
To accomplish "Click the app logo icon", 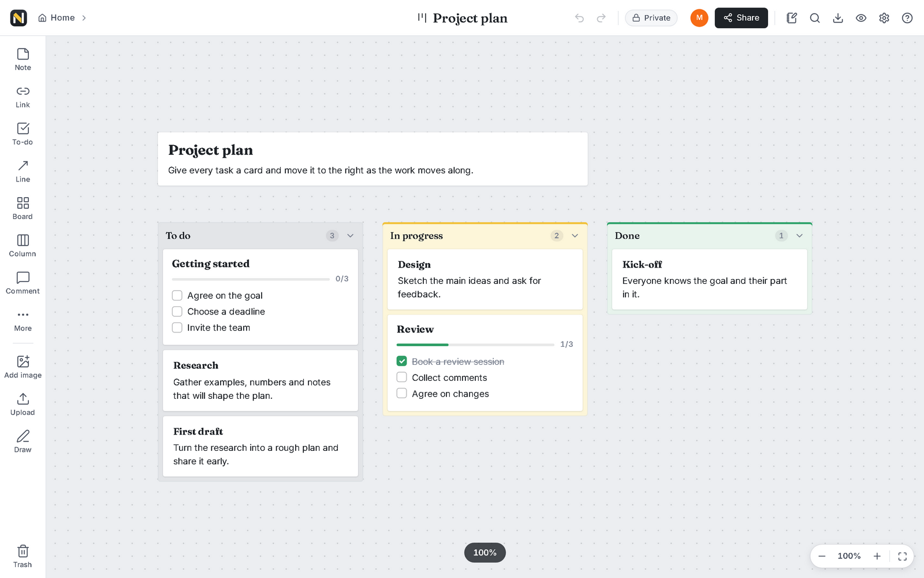I will (18, 18).
